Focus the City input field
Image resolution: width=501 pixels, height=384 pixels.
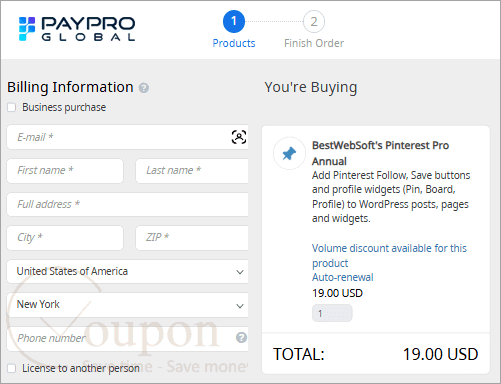[65, 238]
